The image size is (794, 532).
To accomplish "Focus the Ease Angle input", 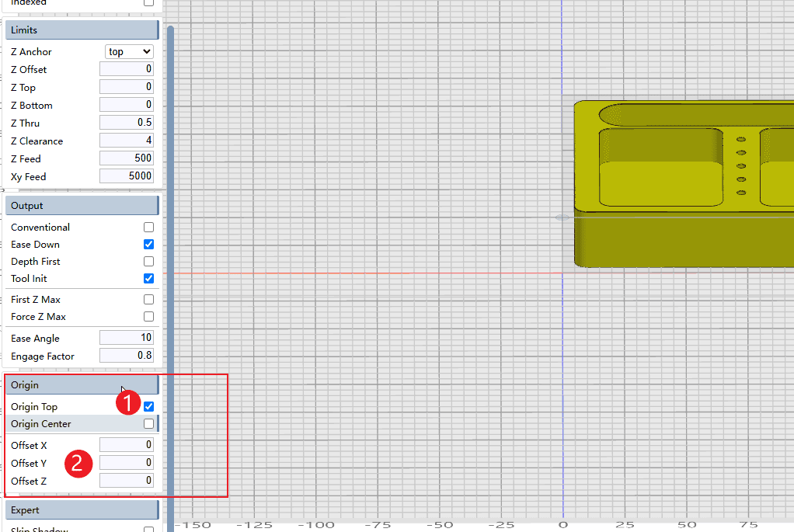I will (x=127, y=338).
